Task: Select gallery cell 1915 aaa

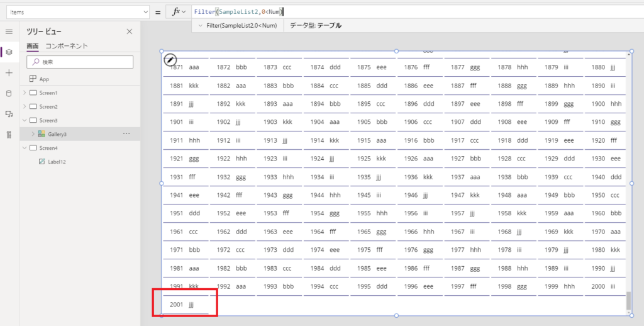Action: point(373,140)
